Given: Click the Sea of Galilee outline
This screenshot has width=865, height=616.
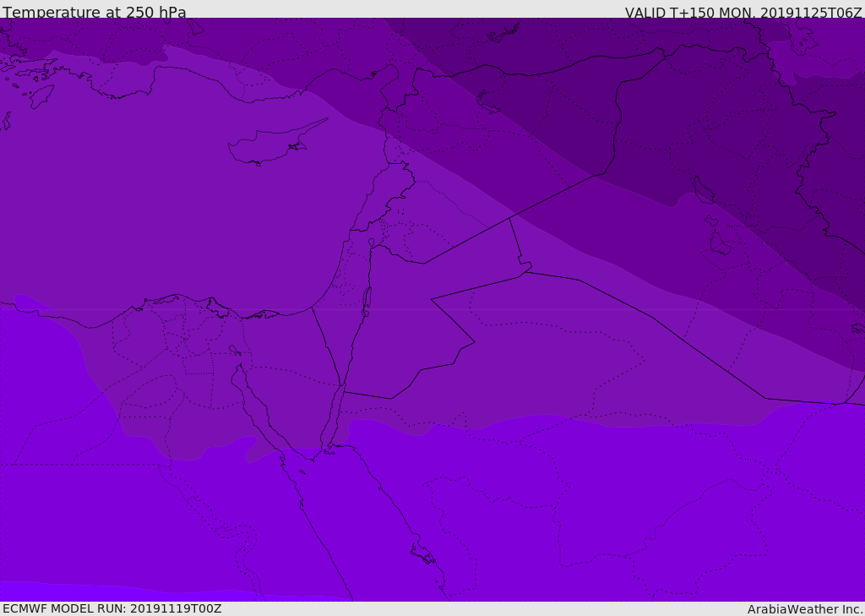Looking at the screenshot, I should pos(372,243).
